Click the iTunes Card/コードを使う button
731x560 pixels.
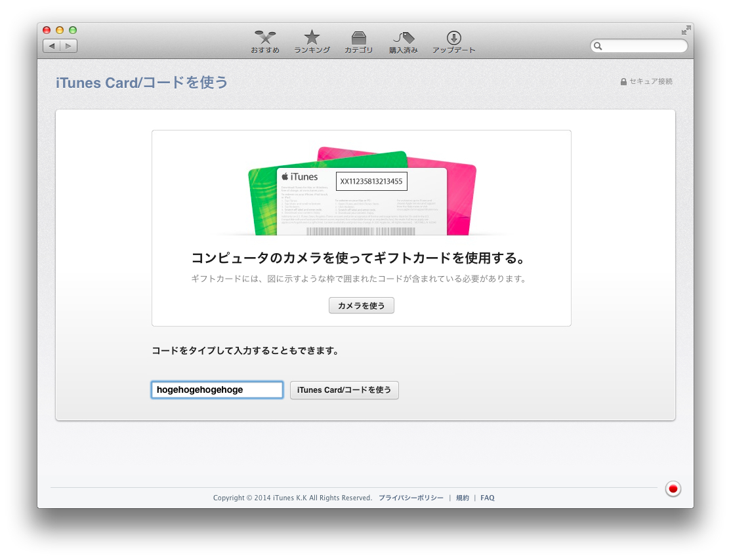click(344, 390)
